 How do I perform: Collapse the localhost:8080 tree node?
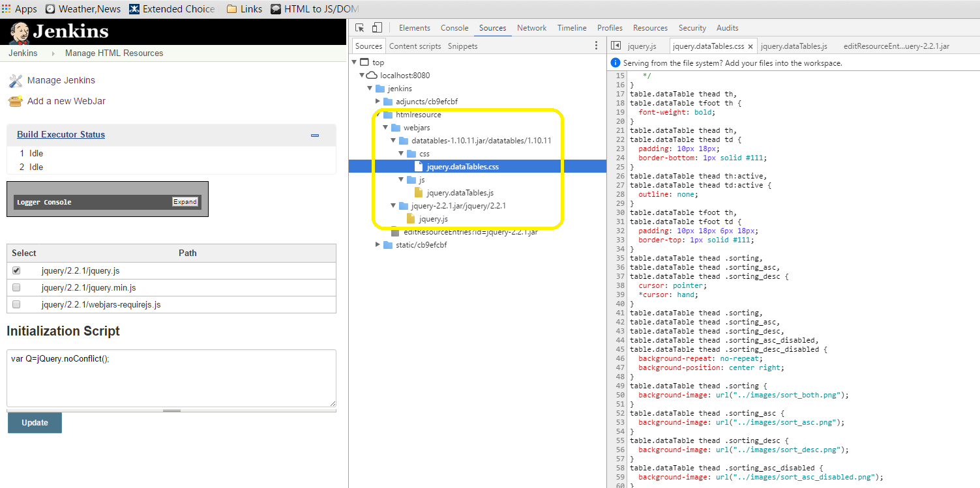click(x=362, y=76)
